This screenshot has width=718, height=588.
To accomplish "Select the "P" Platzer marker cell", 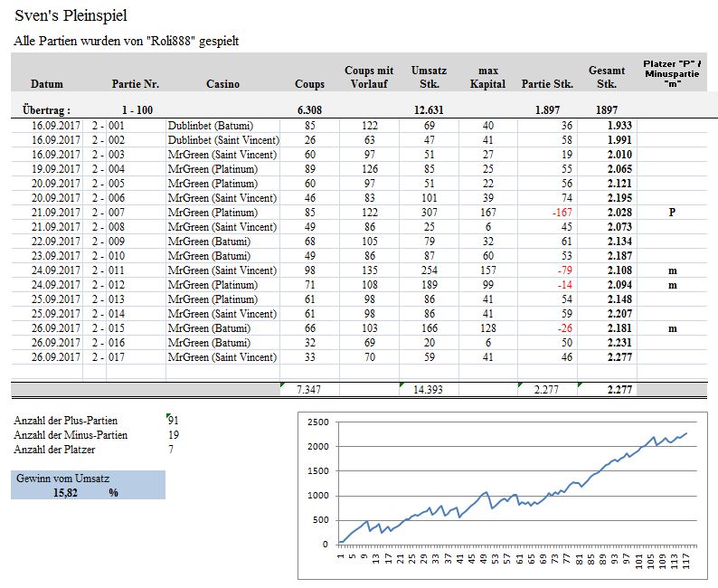I will [x=672, y=213].
